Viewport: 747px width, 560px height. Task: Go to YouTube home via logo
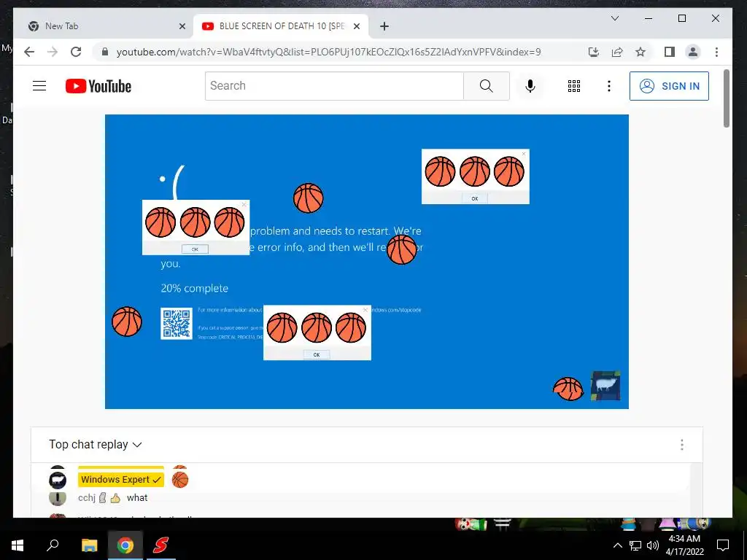(98, 86)
